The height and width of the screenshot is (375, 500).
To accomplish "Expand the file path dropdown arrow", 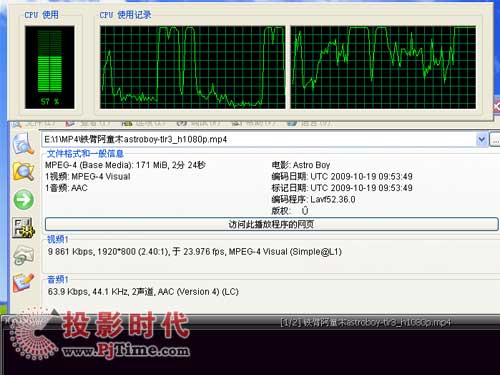I will coord(481,139).
